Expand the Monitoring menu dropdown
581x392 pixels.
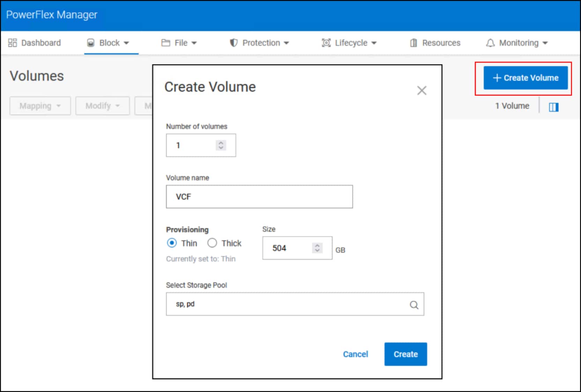545,43
